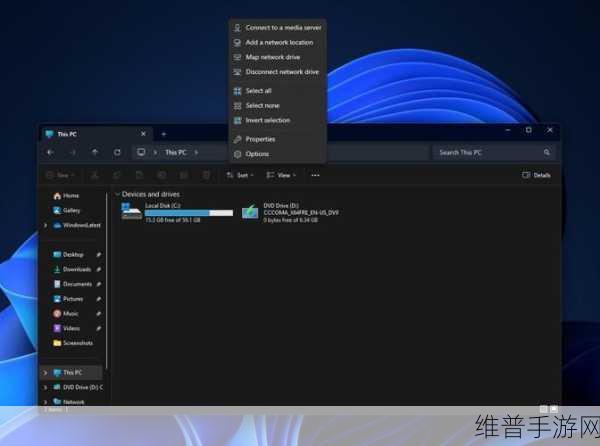This screenshot has width=600, height=446.
Task: Open Pictures in quick access
Action: (x=68, y=299)
